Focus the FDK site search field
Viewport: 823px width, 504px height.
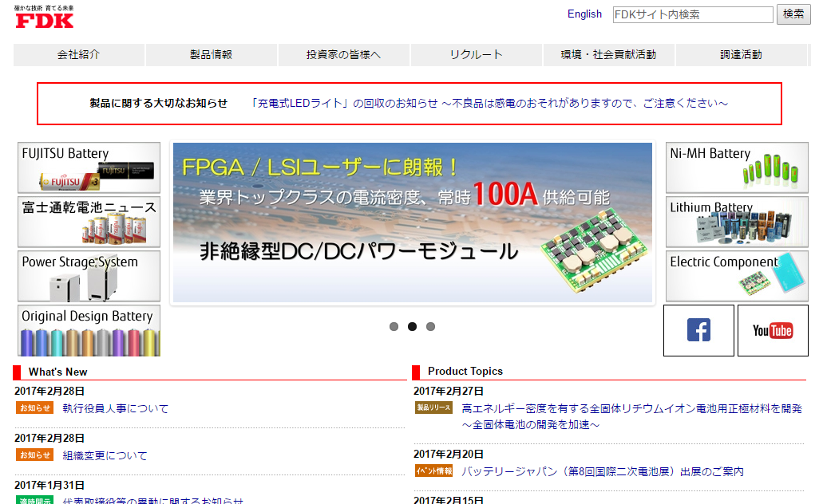tap(693, 14)
